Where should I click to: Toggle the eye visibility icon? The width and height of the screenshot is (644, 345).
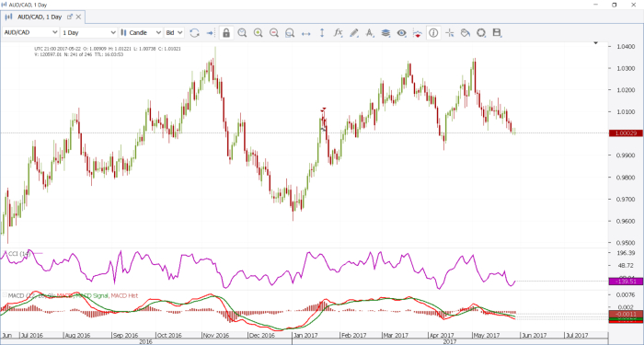(402, 33)
